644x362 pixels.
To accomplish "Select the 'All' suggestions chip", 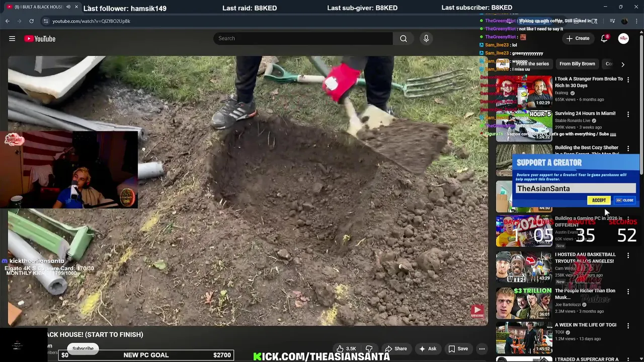I will click(x=503, y=64).
